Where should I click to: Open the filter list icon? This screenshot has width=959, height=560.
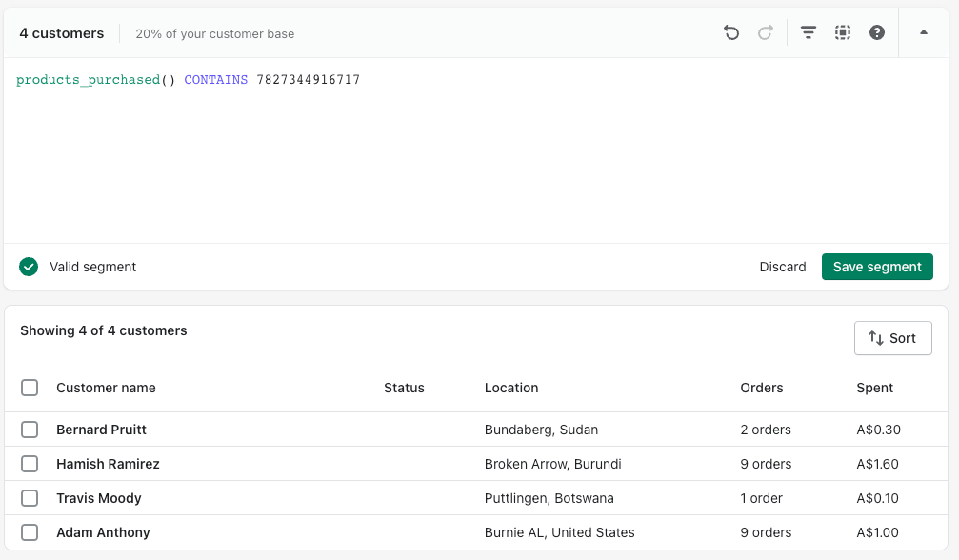pyautogui.click(x=808, y=32)
